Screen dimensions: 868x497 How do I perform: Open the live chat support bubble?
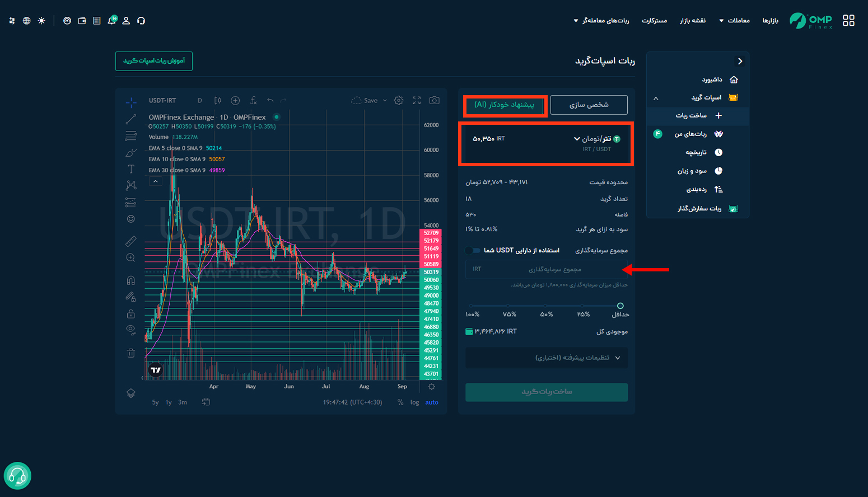[x=17, y=476]
